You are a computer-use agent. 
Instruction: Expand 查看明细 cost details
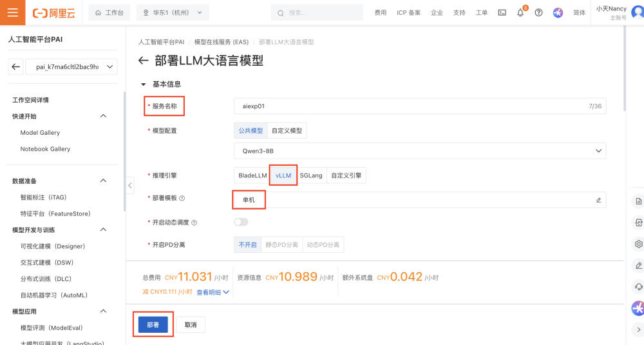(213, 292)
